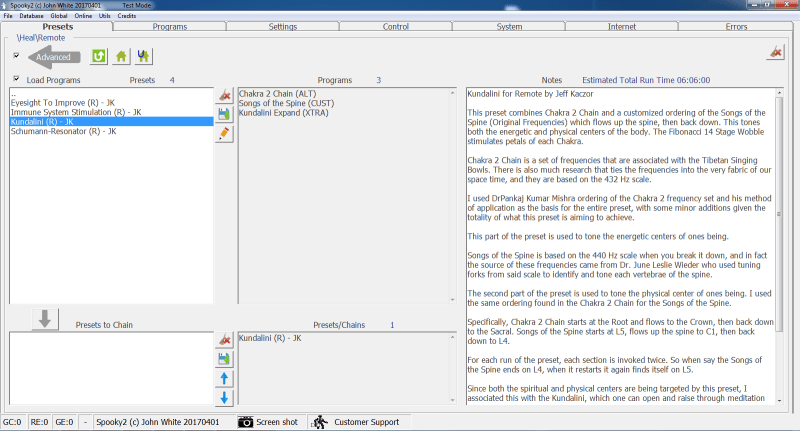Toggle the Advanced checkbox
Image resolution: width=800 pixels, height=431 pixels.
click(x=16, y=57)
